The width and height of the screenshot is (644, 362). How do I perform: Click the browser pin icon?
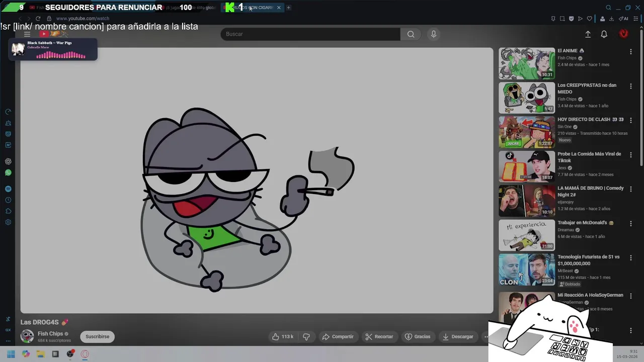click(x=553, y=19)
